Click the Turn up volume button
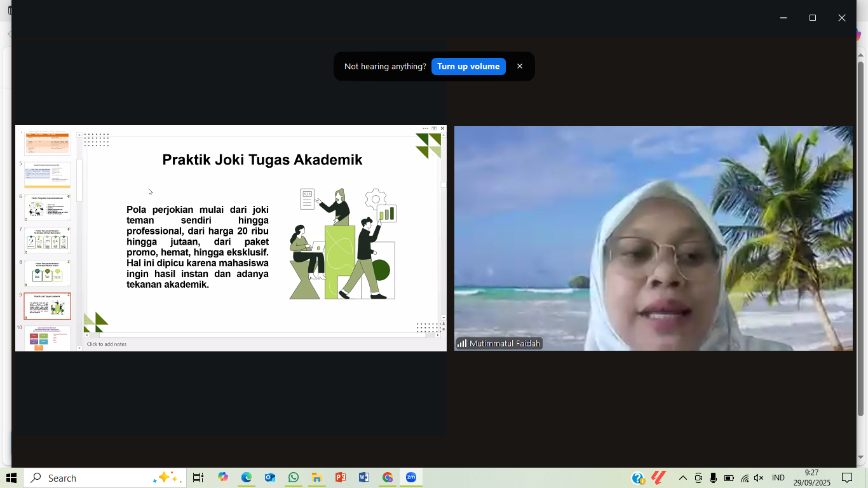 point(468,67)
